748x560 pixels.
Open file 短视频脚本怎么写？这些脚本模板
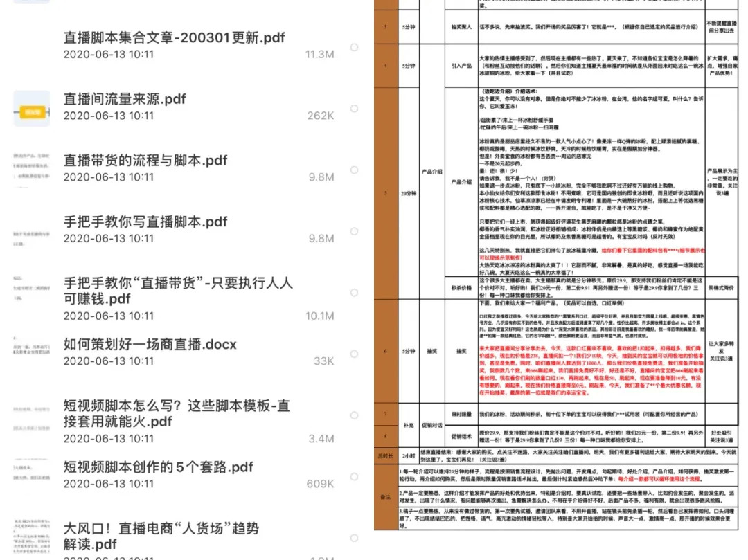click(177, 413)
